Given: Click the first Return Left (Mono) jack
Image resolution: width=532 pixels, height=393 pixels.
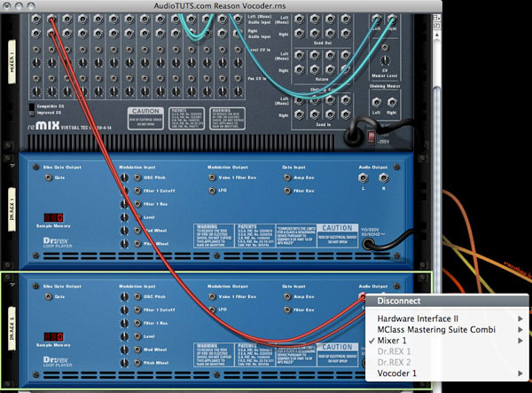Looking at the screenshot, I should [300, 55].
